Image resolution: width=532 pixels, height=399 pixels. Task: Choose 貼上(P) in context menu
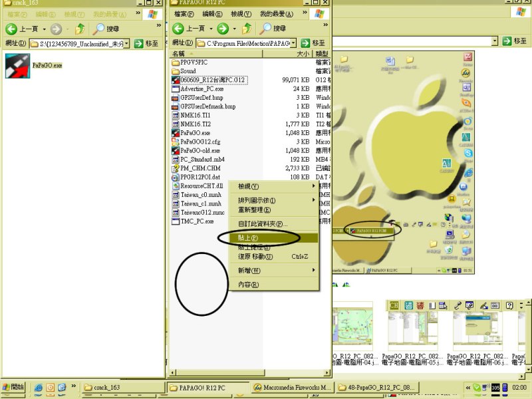pyautogui.click(x=274, y=237)
